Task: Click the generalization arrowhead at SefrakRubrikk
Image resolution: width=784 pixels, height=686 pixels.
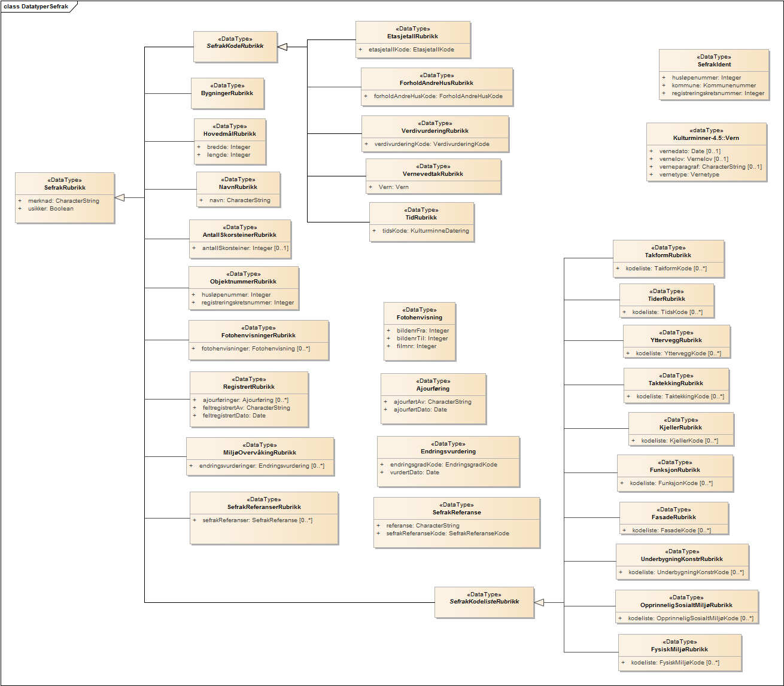Action: click(120, 197)
